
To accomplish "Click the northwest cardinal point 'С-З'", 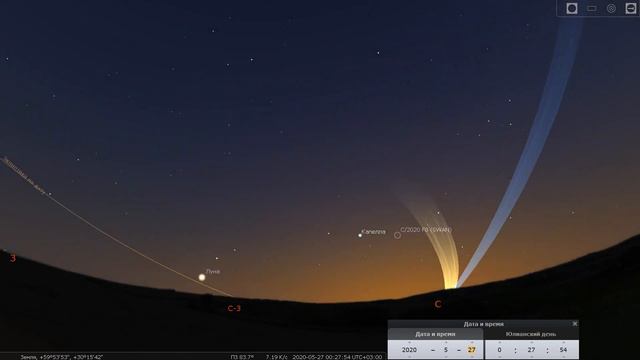I will click(234, 308).
